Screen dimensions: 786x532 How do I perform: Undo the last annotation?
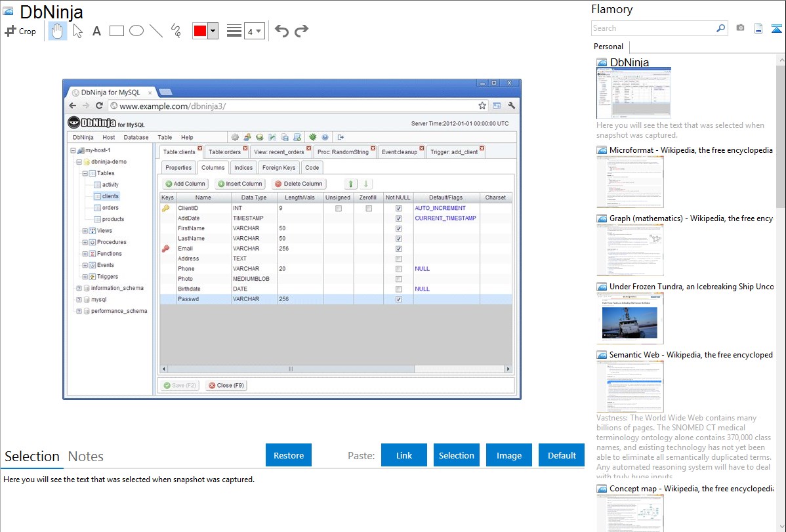coord(281,31)
